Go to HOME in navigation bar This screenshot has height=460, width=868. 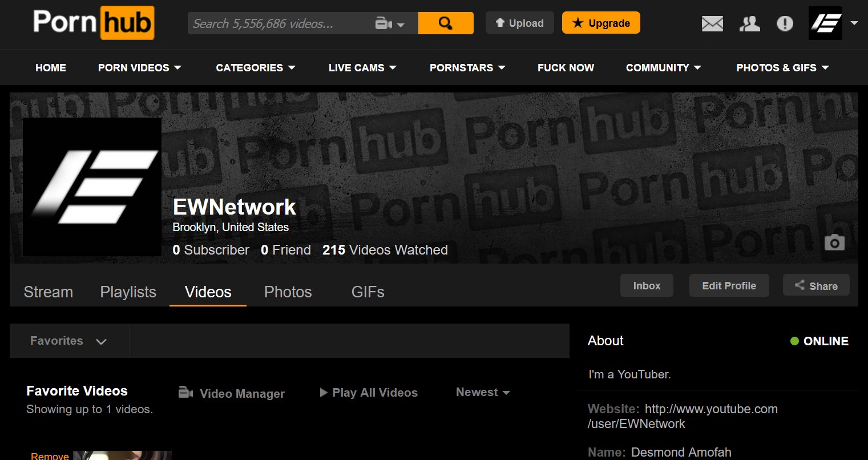click(x=51, y=67)
